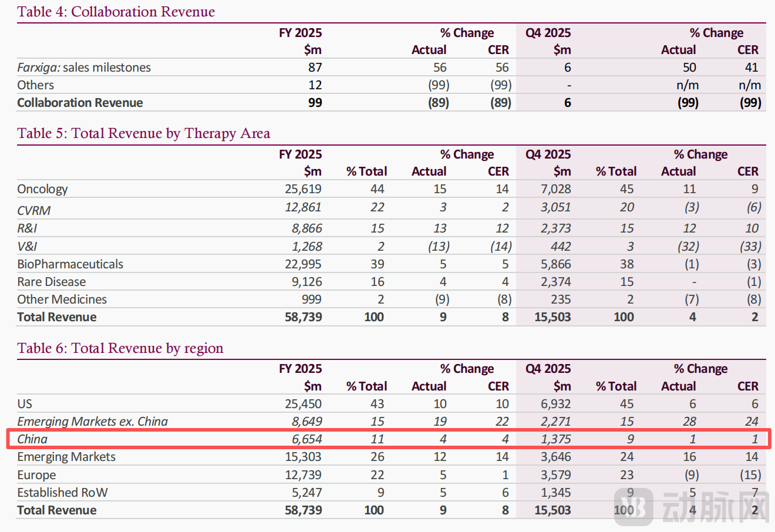Select the Farxiga: sales milestones row label

[84, 68]
